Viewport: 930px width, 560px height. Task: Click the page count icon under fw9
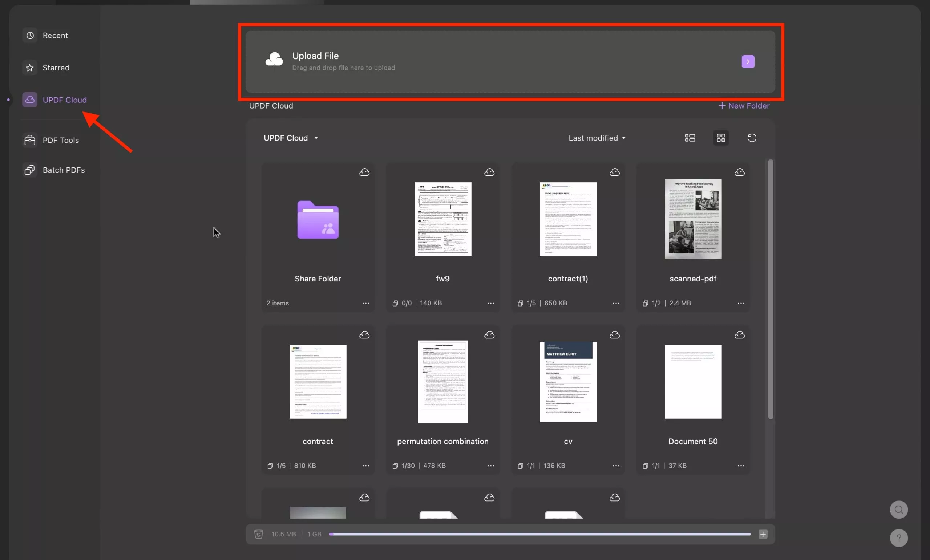(x=395, y=303)
